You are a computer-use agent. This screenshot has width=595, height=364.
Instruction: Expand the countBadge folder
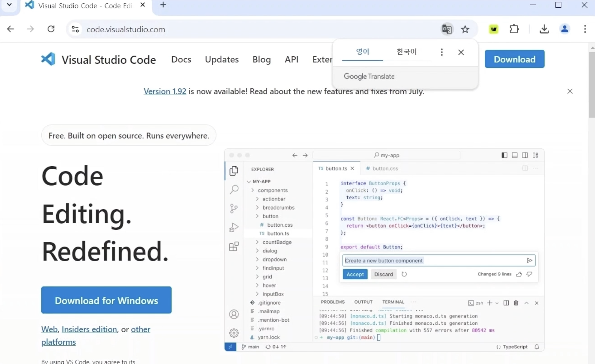click(257, 242)
